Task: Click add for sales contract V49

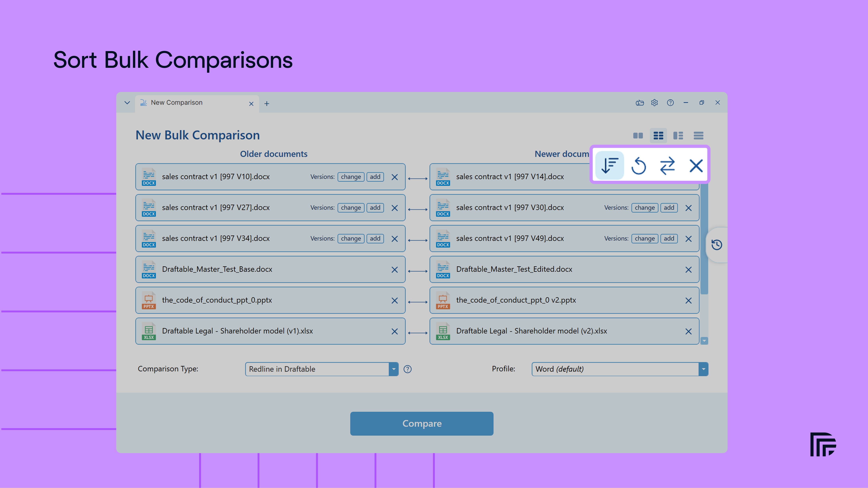Action: tap(669, 238)
